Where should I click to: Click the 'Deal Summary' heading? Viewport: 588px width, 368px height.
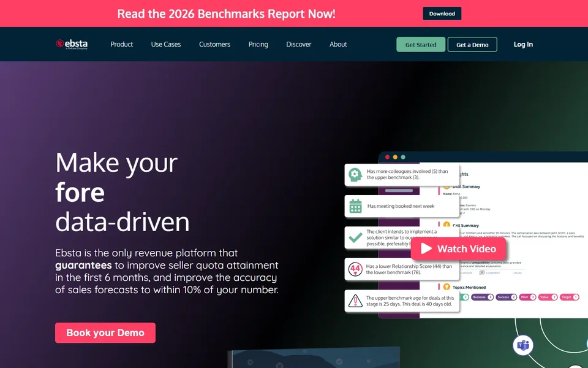(466, 186)
